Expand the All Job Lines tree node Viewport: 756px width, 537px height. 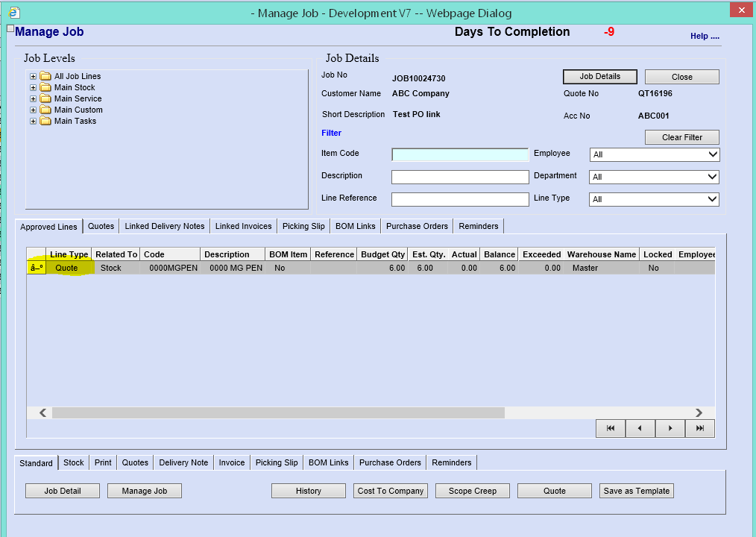point(33,76)
